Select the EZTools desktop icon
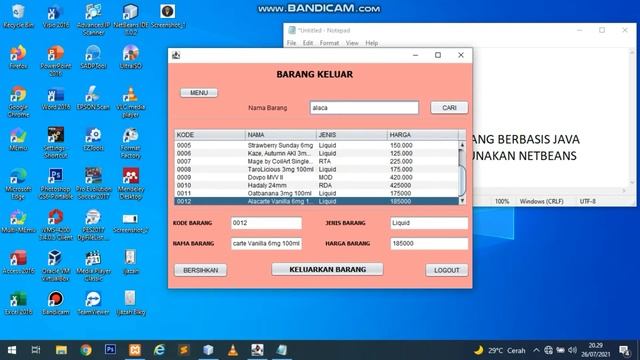The width and height of the screenshot is (640, 360). tap(93, 139)
